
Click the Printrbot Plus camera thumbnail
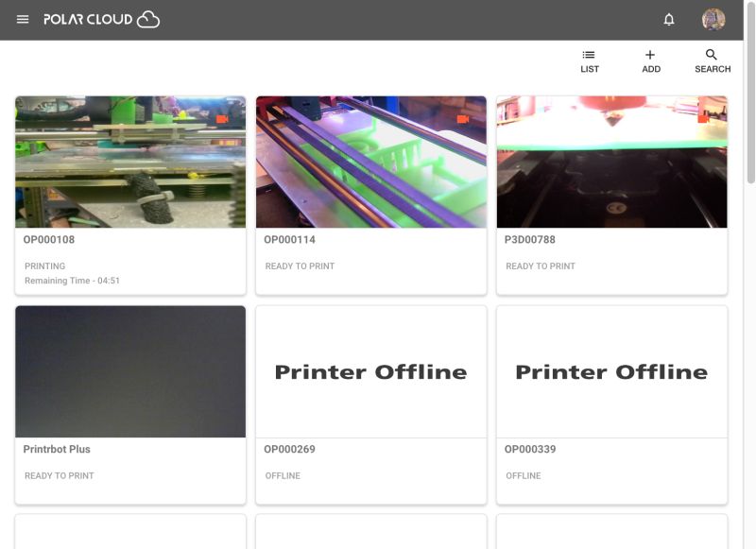(130, 371)
